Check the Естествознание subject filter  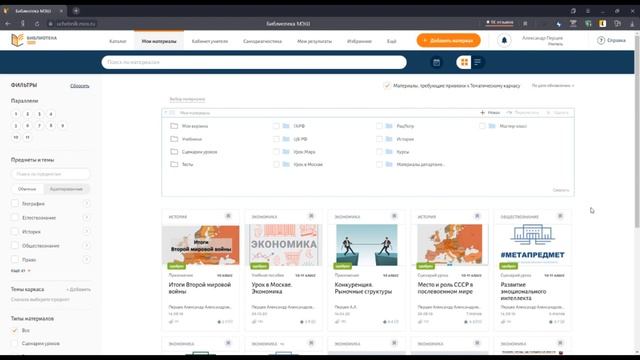(x=15, y=218)
